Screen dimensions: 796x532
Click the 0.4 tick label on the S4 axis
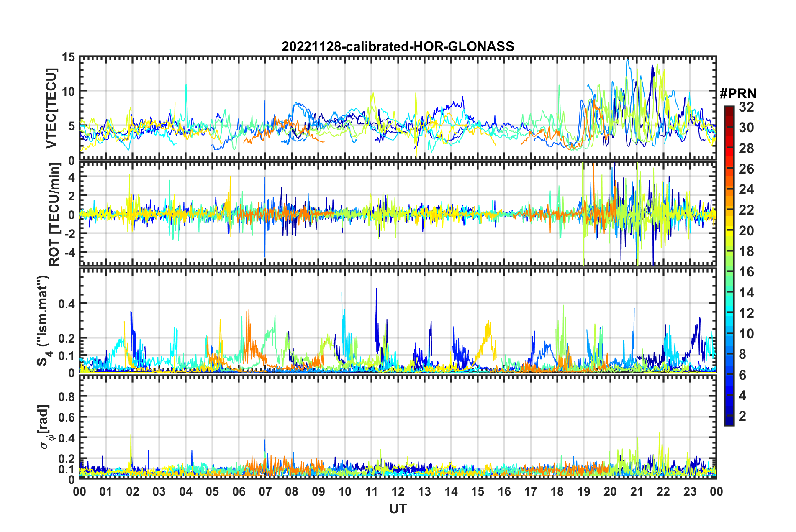pyautogui.click(x=67, y=304)
